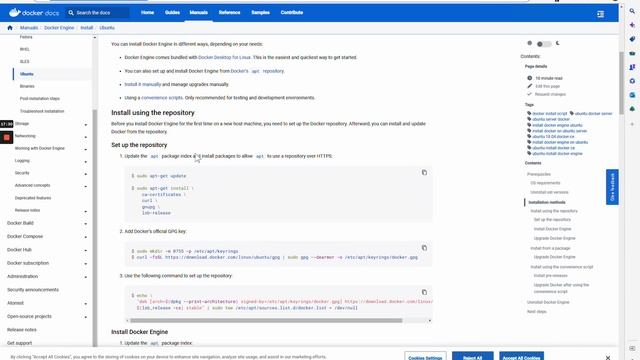Copy the GPG key commands code block
Viewport: 640px width, 360px height.
click(x=424, y=248)
